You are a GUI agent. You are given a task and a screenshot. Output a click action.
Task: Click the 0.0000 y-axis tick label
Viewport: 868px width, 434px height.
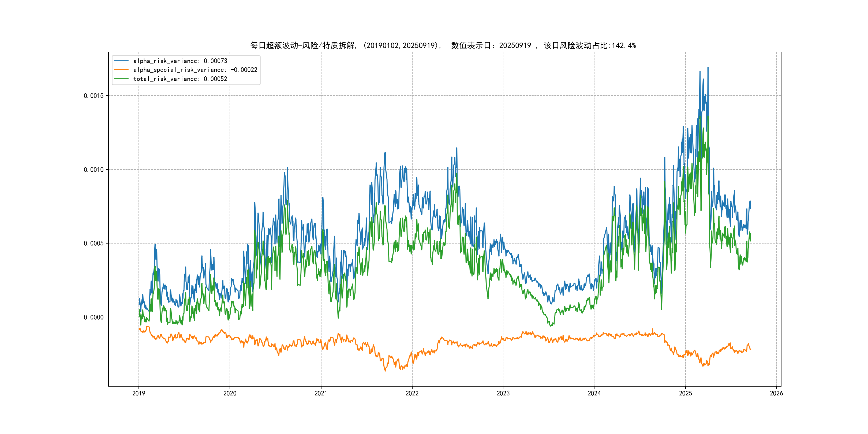[94, 317]
